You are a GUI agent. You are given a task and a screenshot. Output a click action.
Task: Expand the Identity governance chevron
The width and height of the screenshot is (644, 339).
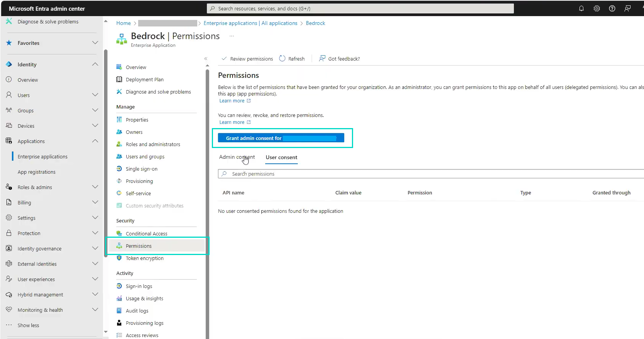[95, 248]
